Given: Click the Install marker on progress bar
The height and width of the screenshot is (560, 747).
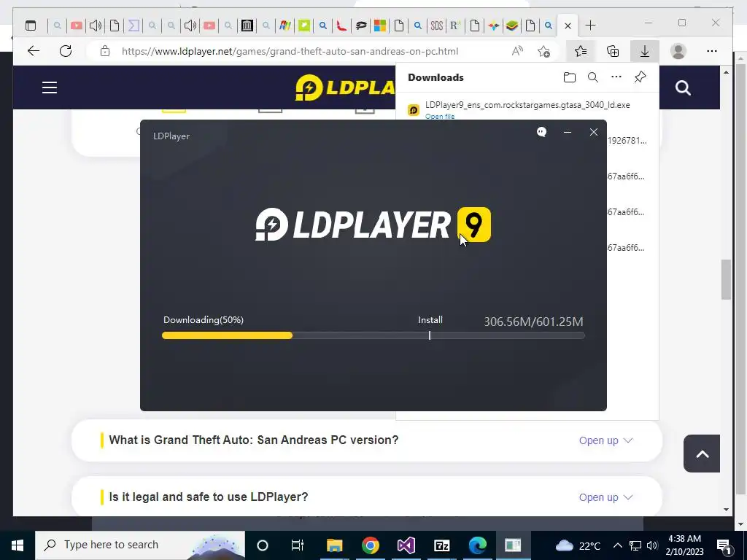Looking at the screenshot, I should coord(430,335).
